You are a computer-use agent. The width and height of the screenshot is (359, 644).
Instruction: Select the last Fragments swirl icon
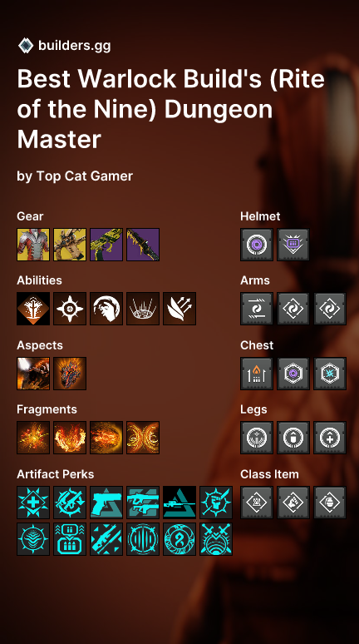143,438
